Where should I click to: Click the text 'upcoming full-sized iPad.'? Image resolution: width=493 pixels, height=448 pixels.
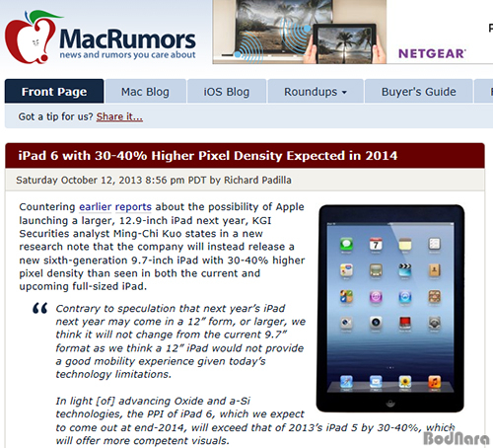pyautogui.click(x=83, y=286)
